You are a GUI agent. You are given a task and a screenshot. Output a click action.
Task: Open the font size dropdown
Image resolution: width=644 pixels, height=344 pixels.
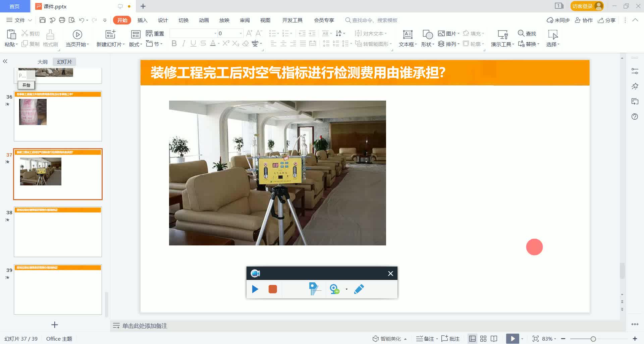click(240, 33)
